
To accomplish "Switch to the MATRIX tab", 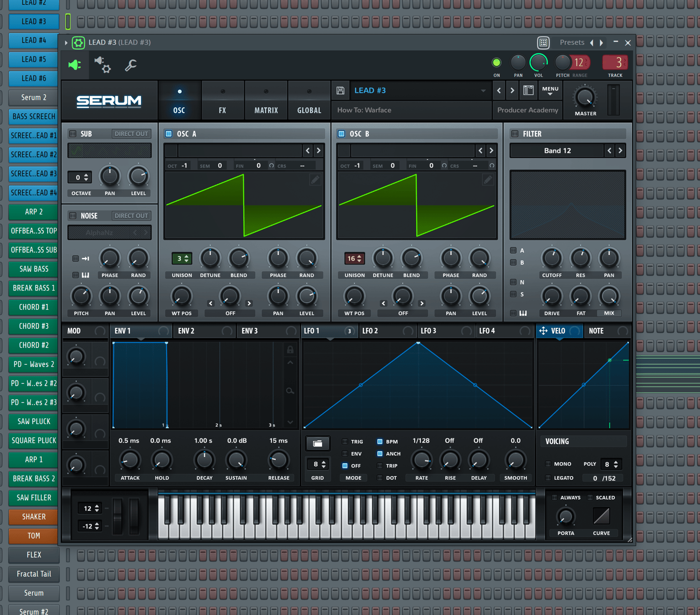I will (x=266, y=101).
